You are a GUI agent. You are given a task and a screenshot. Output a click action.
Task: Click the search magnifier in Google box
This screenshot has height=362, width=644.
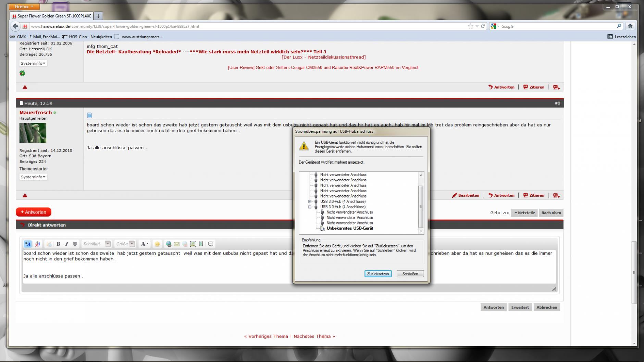click(619, 26)
